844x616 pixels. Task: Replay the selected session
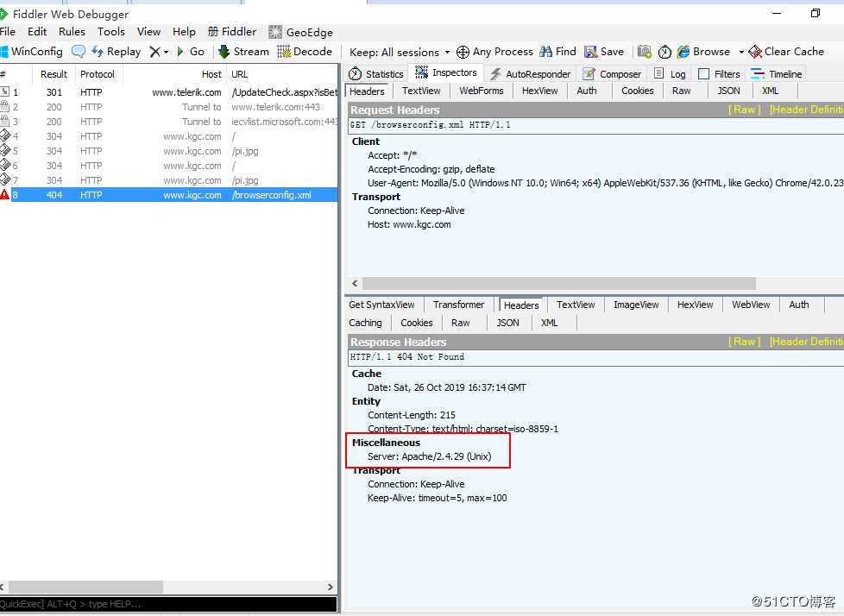click(x=117, y=52)
